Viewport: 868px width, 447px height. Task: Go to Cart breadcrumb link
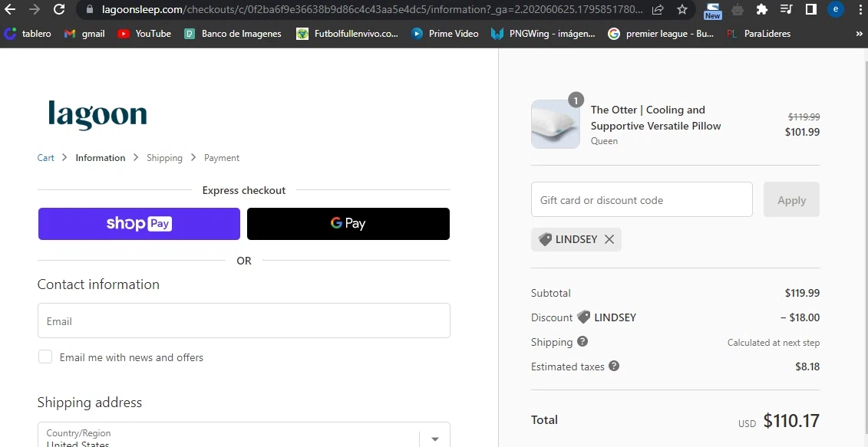click(x=45, y=158)
